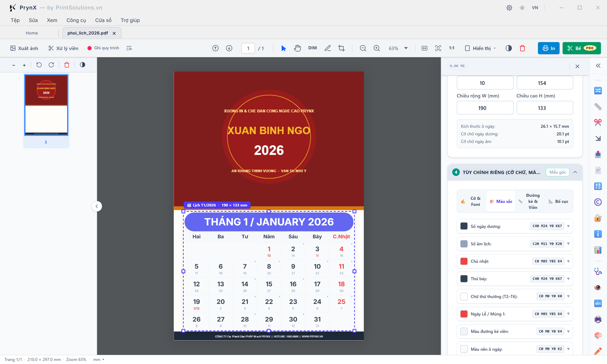The height and width of the screenshot is (364, 607).
Task: Open Chủ nhật color dropdown arrow
Action: click(568, 261)
